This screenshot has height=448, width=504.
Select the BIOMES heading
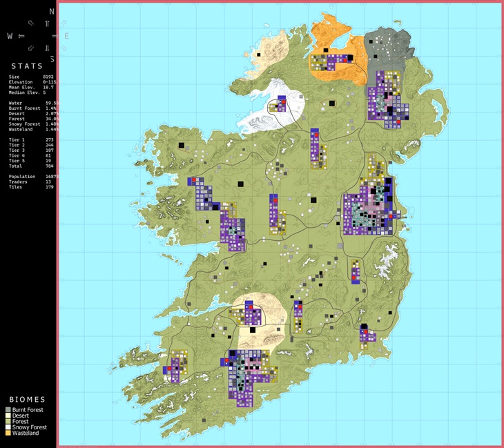[28, 400]
